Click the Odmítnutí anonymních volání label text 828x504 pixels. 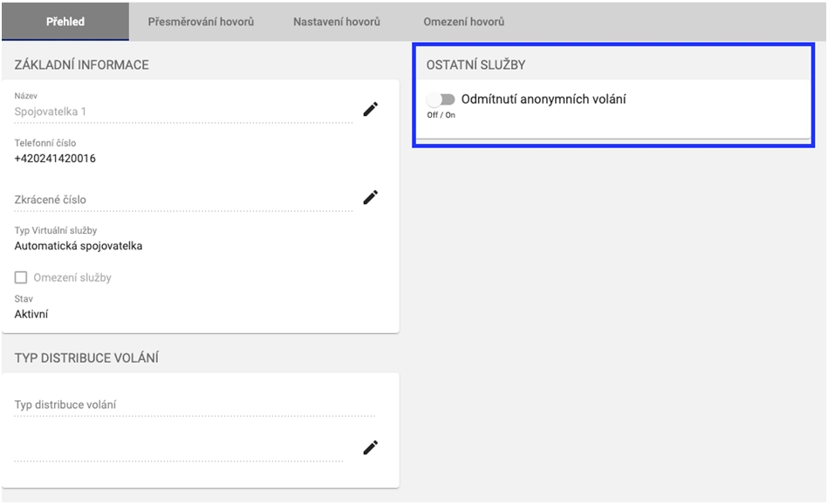[543, 99]
